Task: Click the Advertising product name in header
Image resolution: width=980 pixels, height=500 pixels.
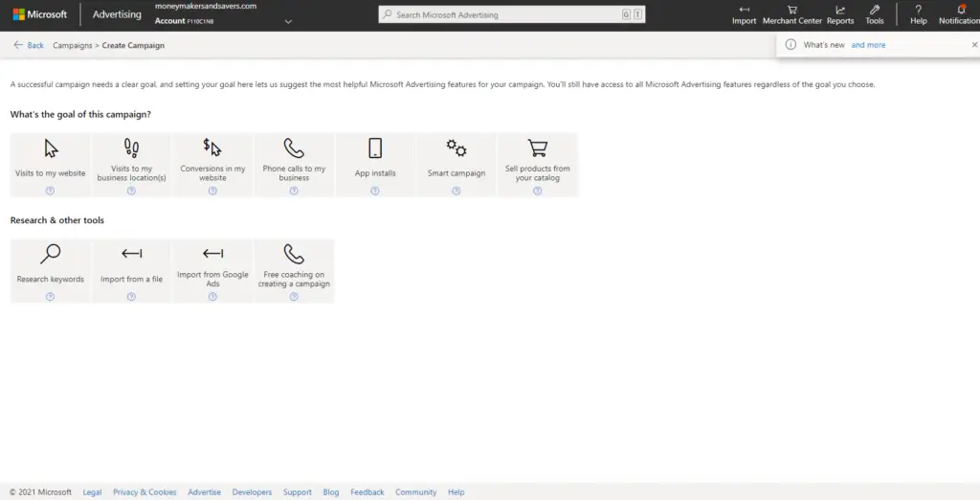Action: [x=117, y=14]
